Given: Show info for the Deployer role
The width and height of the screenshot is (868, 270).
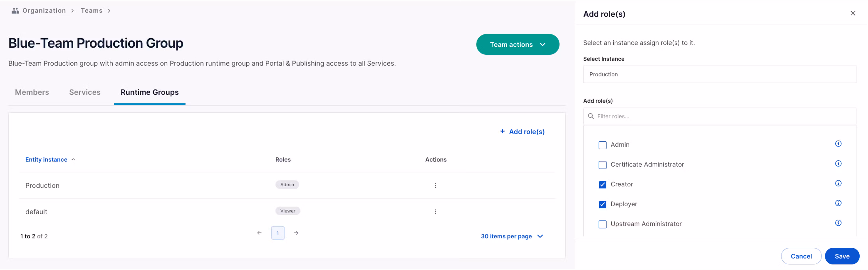Looking at the screenshot, I should pyautogui.click(x=838, y=203).
